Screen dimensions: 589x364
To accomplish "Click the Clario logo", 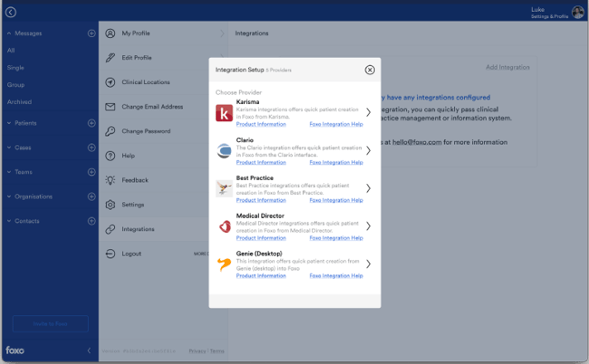I will click(224, 151).
